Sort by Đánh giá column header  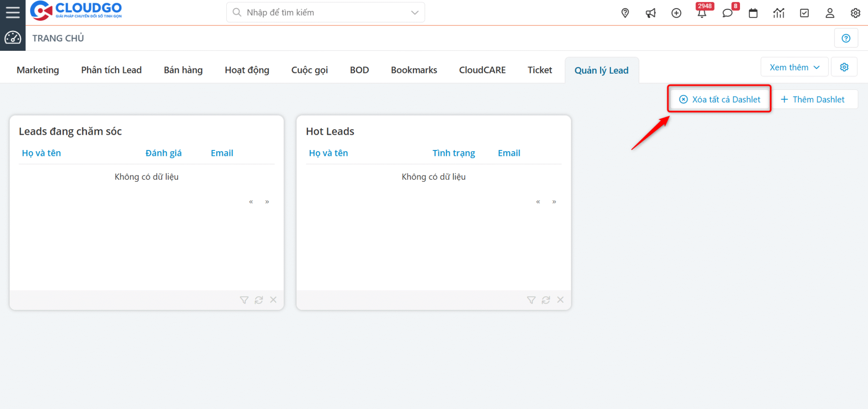164,153
